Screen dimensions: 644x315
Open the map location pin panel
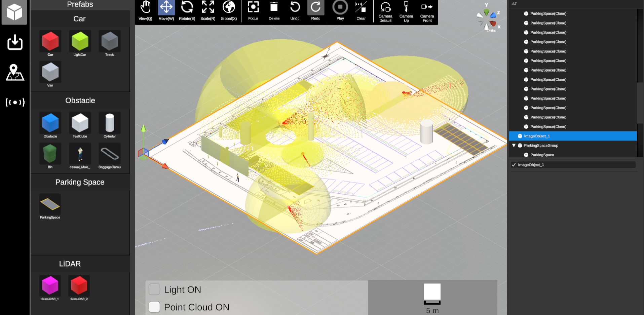pos(15,72)
